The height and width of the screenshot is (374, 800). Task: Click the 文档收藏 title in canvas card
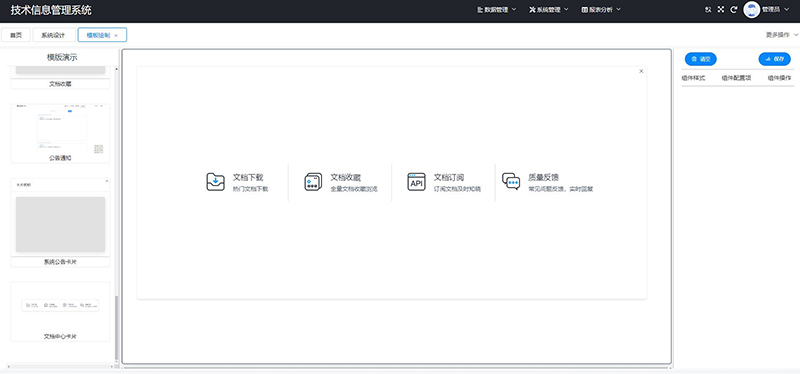[x=345, y=178]
